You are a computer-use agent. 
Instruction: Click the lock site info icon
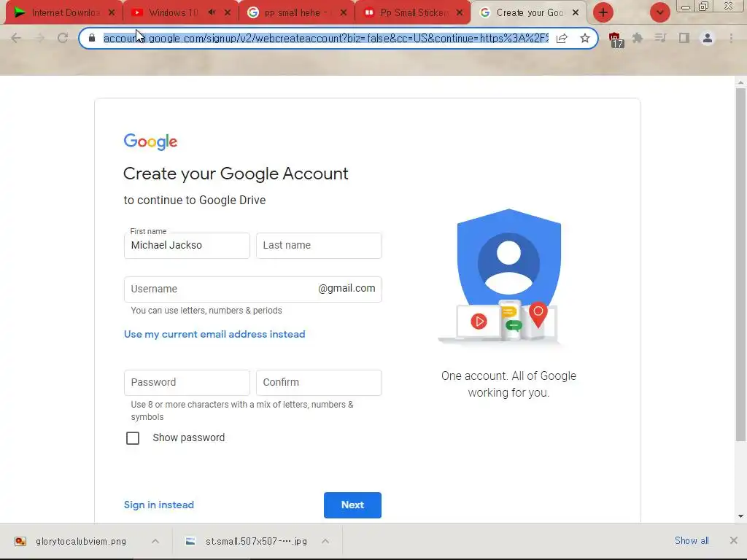tap(92, 38)
